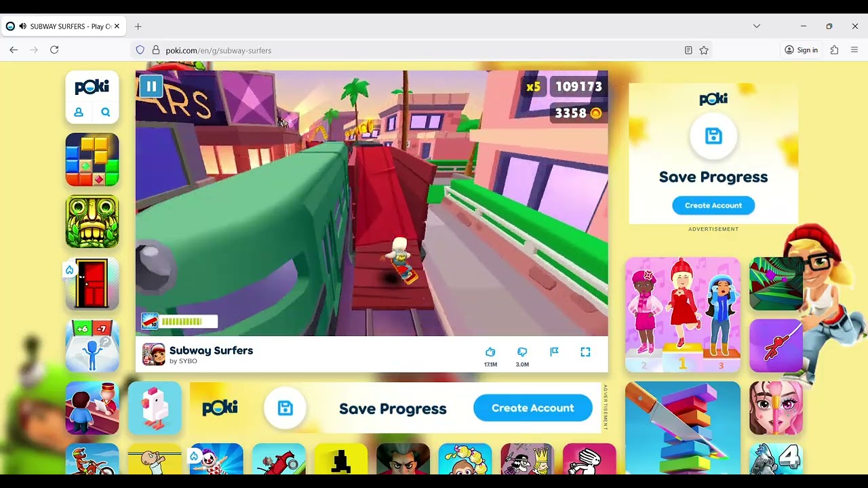Open the Poki profile icon
Viewport: 868px width, 488px height.
[x=79, y=113]
